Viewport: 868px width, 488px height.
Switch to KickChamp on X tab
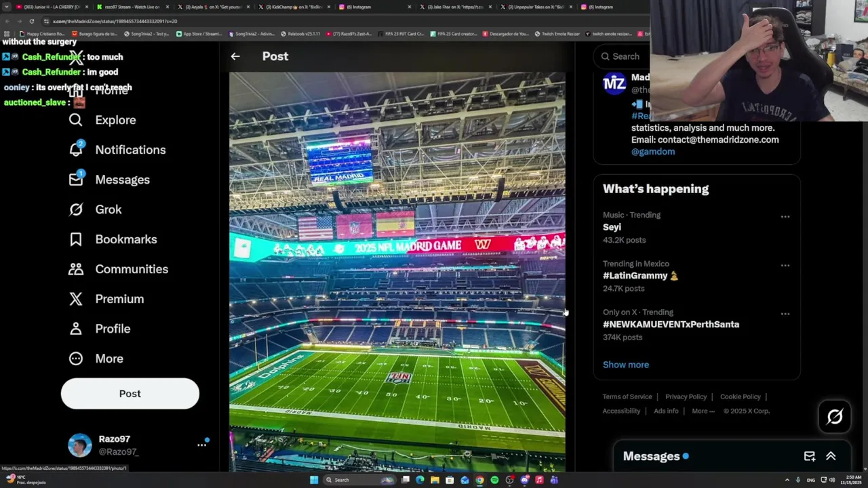[x=293, y=7]
